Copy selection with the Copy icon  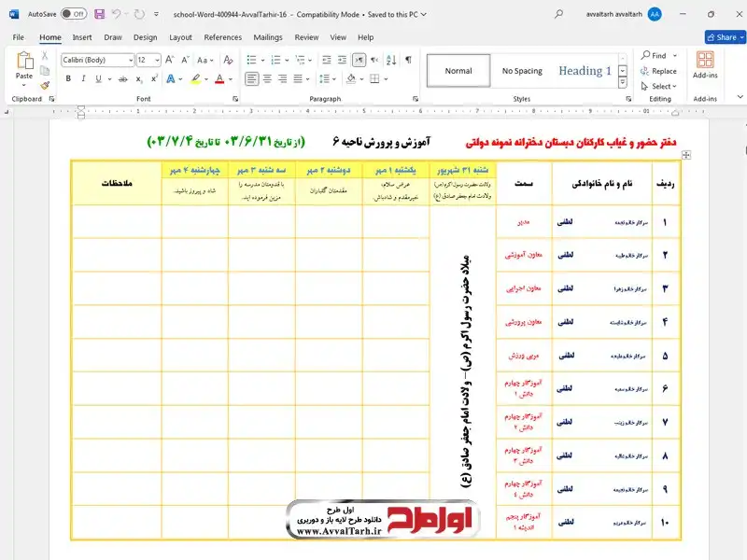pos(45,71)
